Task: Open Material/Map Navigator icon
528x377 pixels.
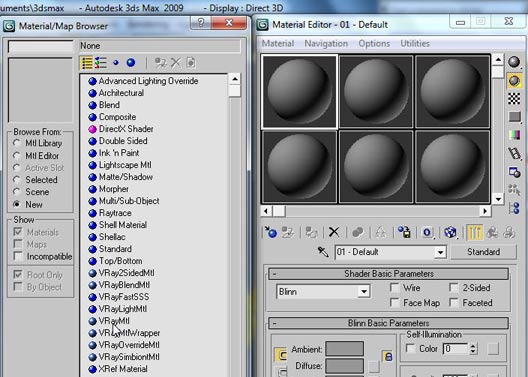Action: coord(514,208)
